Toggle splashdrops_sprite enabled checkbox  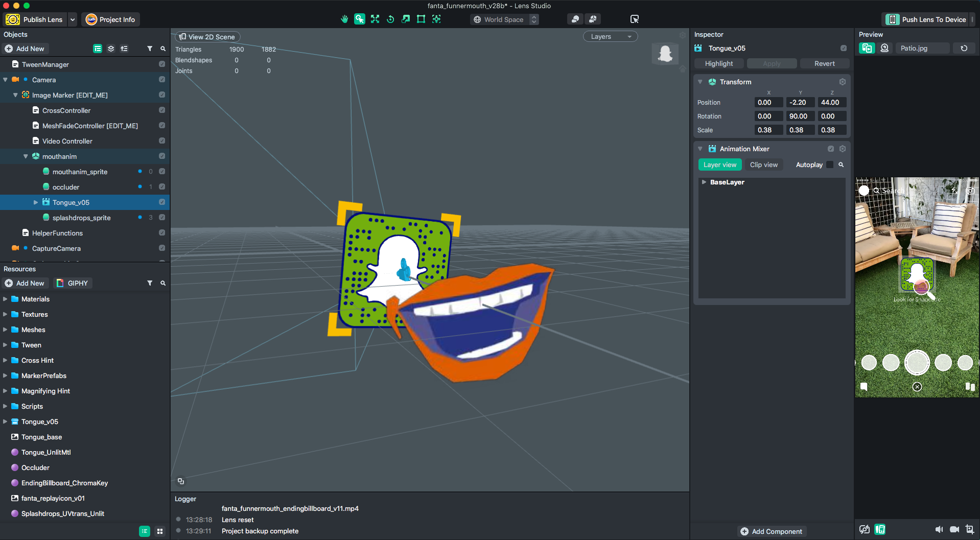pyautogui.click(x=162, y=218)
